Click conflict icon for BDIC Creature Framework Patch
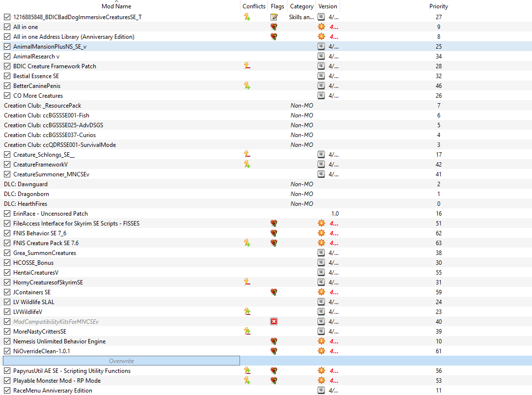This screenshot has width=532, height=395. [x=247, y=66]
